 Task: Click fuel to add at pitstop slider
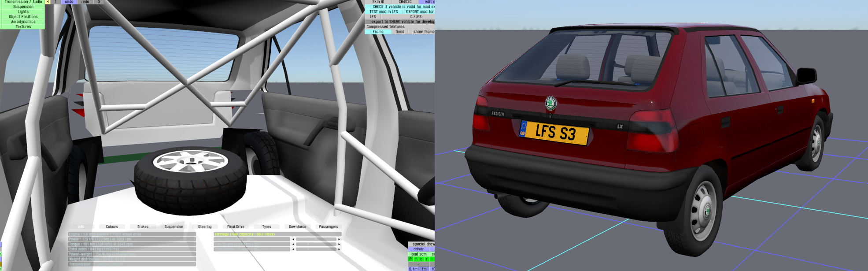point(316,244)
